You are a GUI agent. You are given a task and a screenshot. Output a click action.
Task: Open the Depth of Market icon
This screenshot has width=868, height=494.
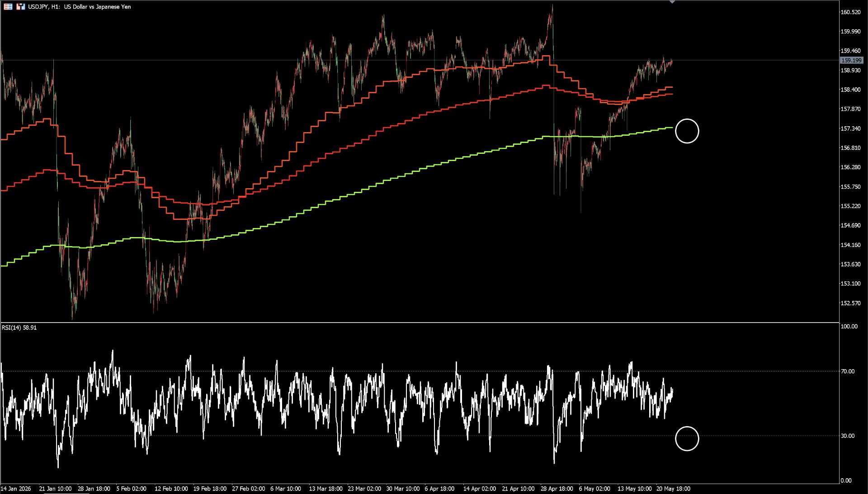[21, 7]
